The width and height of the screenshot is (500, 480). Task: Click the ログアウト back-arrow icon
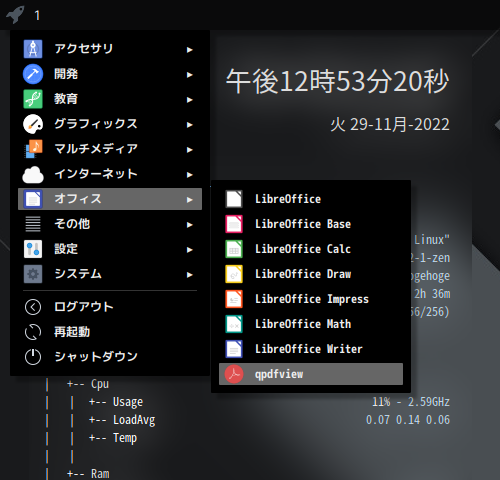point(33,307)
